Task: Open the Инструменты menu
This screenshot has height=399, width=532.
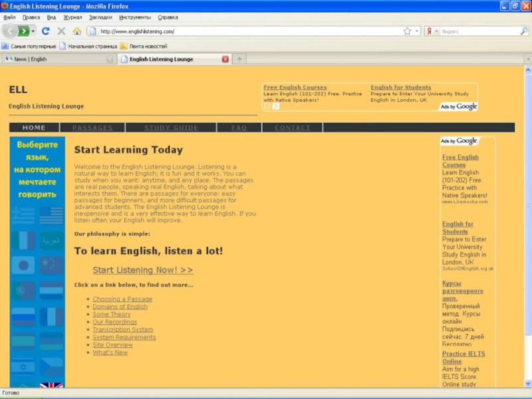Action: click(135, 17)
